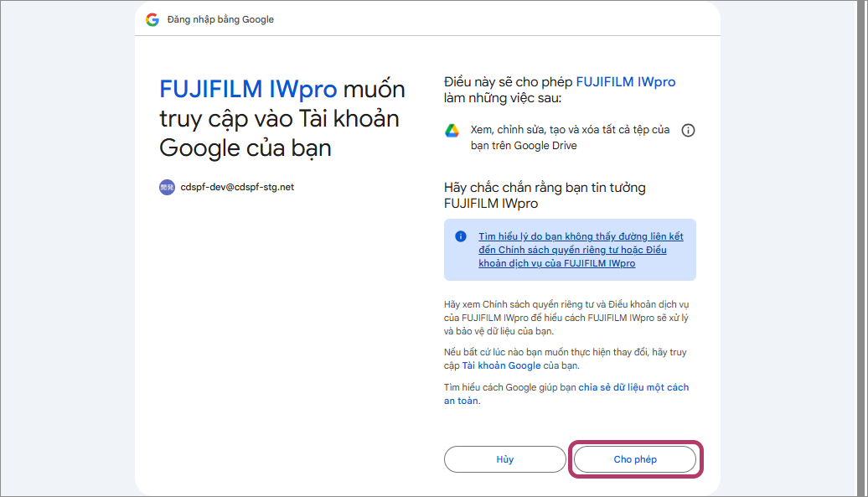Screen dimensions: 868x497
Task: Click the Google Drive icon
Action: [x=452, y=131]
